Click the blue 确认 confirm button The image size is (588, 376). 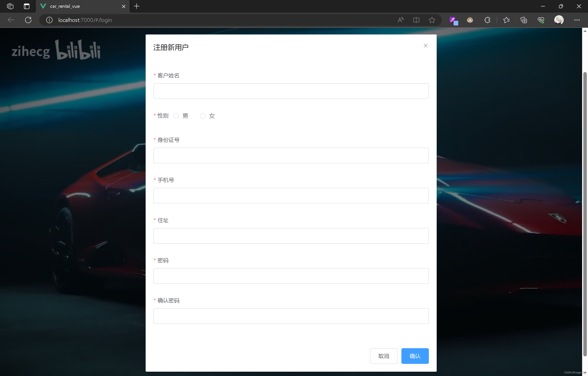coord(415,356)
